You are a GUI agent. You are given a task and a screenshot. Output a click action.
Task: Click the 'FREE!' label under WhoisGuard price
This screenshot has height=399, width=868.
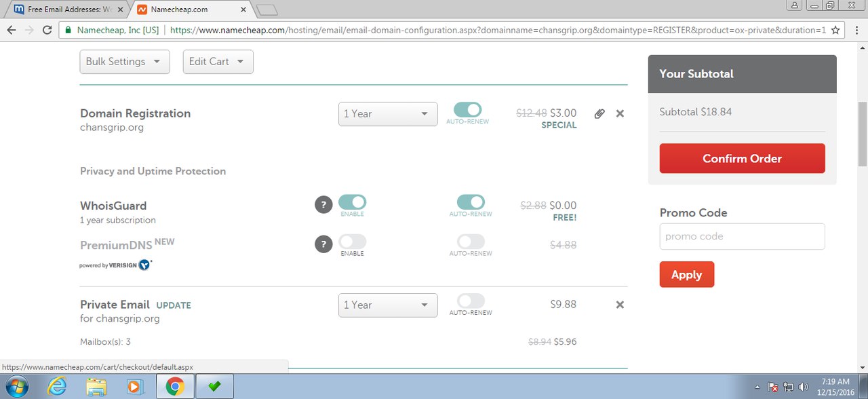point(564,218)
